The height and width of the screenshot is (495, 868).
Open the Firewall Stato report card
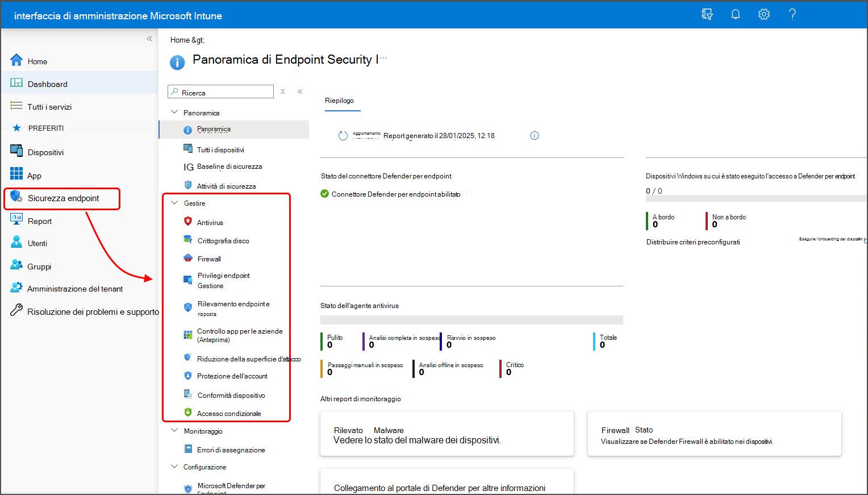(x=715, y=434)
